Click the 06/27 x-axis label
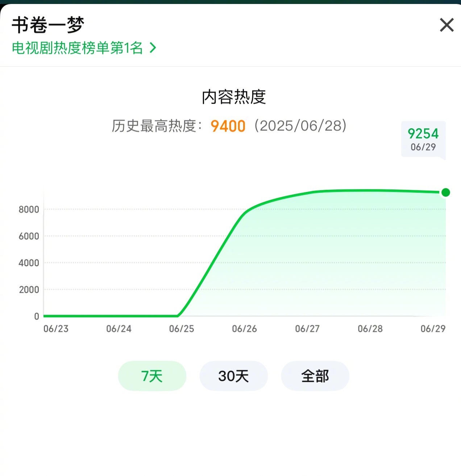Viewport: 461px width, 476px height. pos(307,329)
